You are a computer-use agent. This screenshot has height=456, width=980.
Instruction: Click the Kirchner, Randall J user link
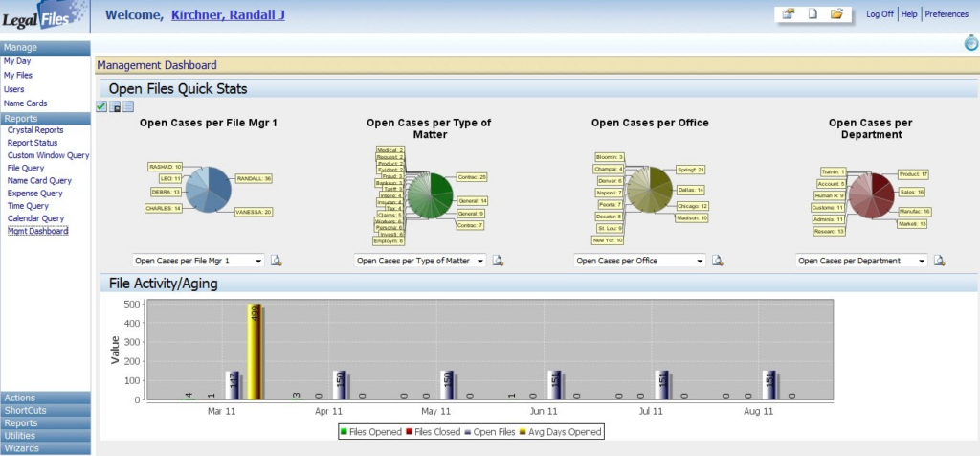(x=228, y=15)
